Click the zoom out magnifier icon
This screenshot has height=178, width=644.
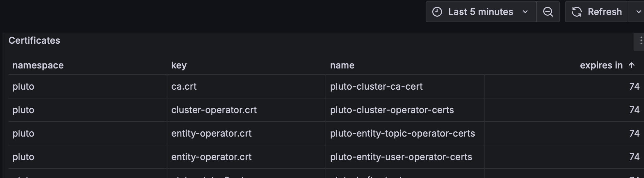(x=548, y=12)
